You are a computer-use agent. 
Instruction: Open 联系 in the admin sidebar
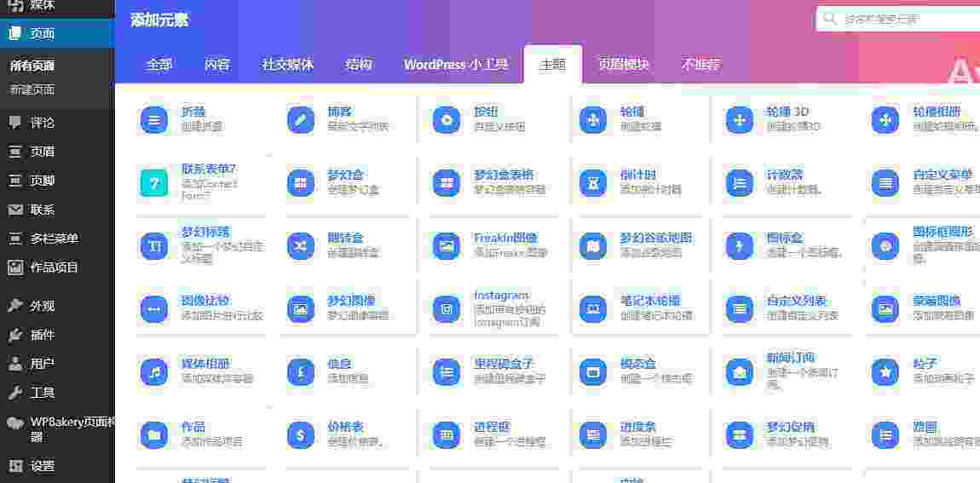(x=57, y=210)
